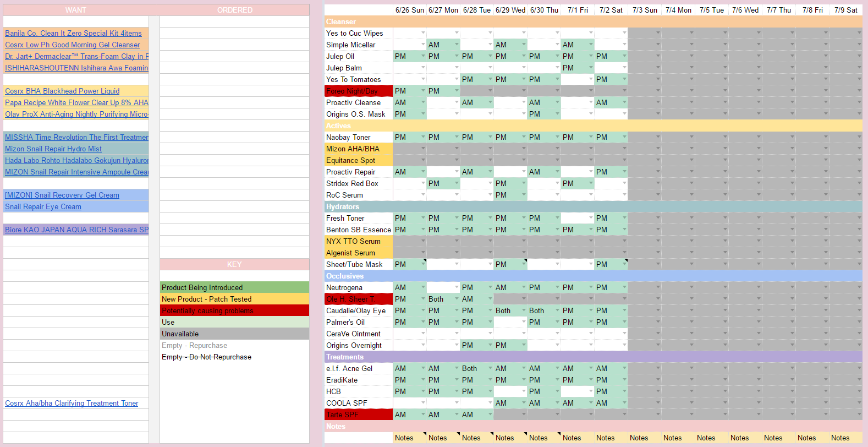Click Notes cell under 6/26 Sun

click(410, 438)
